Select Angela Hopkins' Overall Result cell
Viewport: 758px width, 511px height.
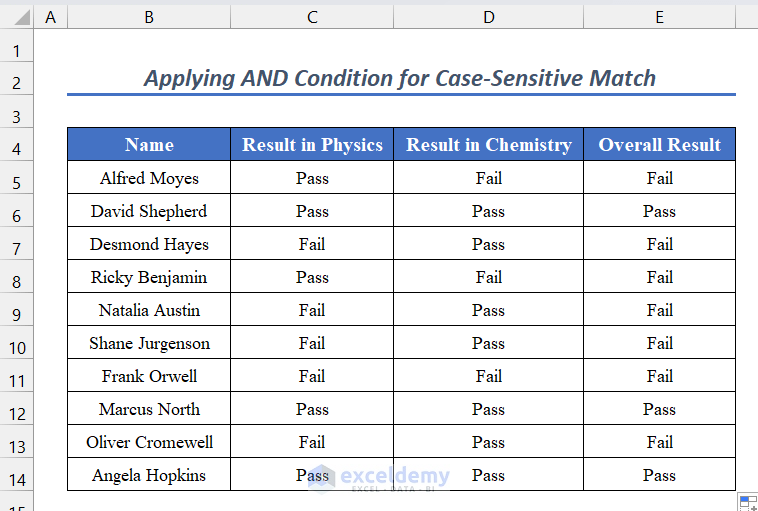(659, 475)
